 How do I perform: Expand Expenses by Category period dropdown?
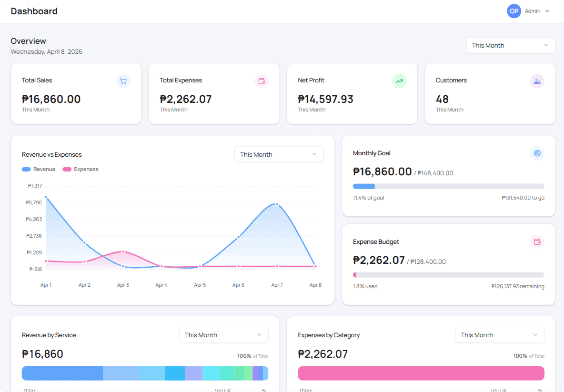click(x=499, y=335)
